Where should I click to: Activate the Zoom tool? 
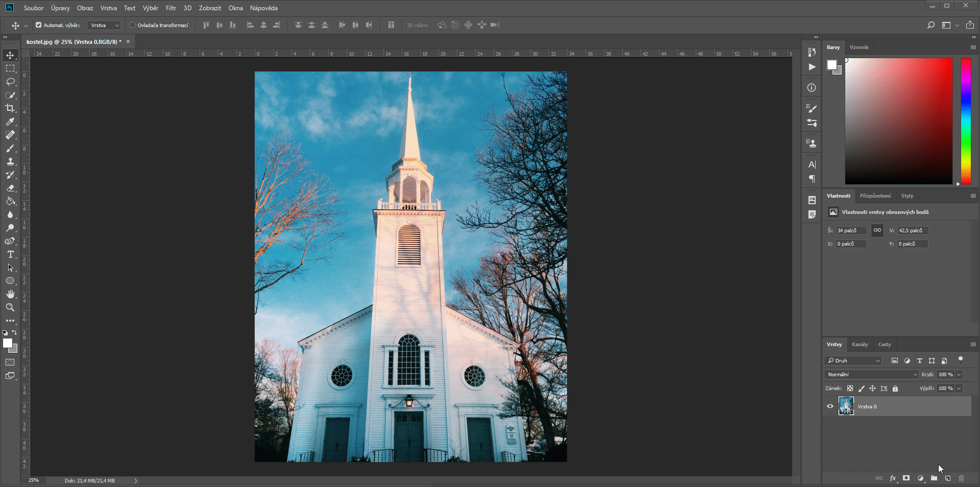coord(10,307)
